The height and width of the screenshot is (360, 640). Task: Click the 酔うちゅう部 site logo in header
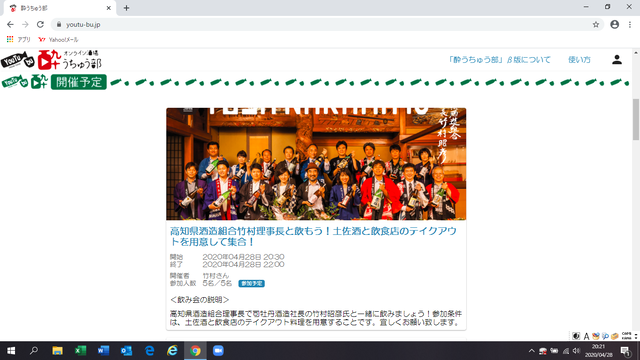[x=51, y=60]
